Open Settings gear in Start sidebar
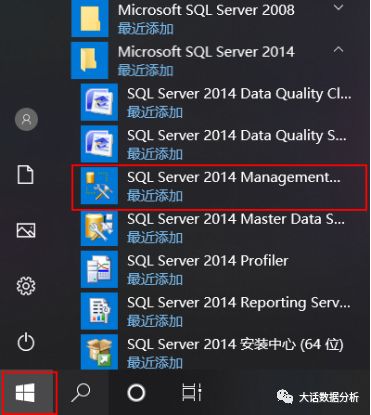The width and height of the screenshot is (371, 415). tap(26, 286)
